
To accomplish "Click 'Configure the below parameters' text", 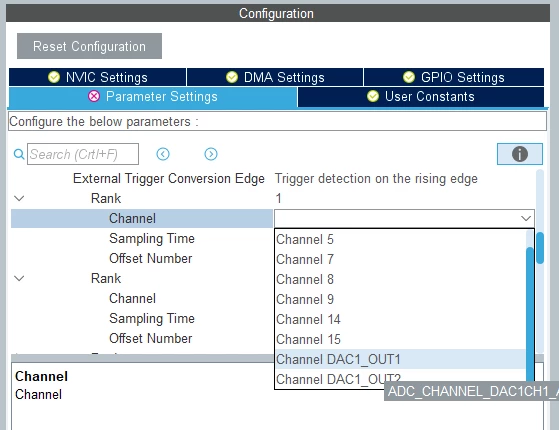I will (x=104, y=122).
